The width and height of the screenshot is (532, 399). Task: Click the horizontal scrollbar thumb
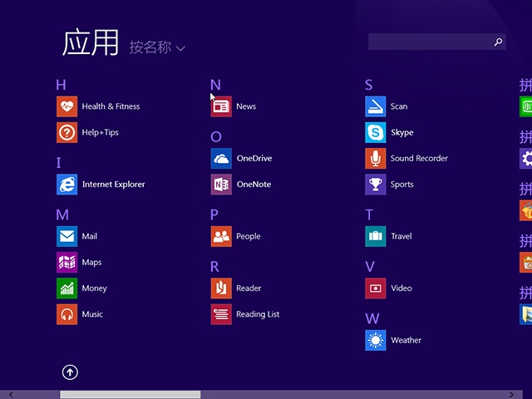[x=130, y=395]
